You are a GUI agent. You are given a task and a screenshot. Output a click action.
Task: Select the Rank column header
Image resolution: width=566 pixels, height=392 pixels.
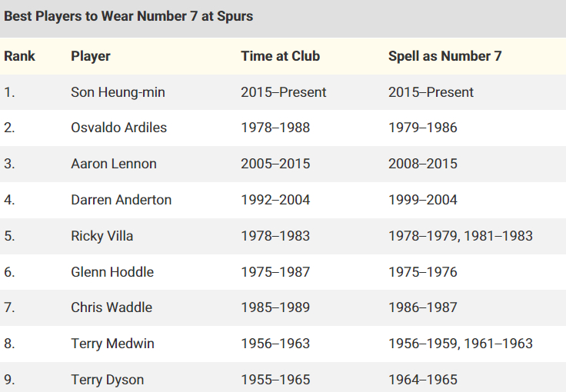click(x=20, y=56)
